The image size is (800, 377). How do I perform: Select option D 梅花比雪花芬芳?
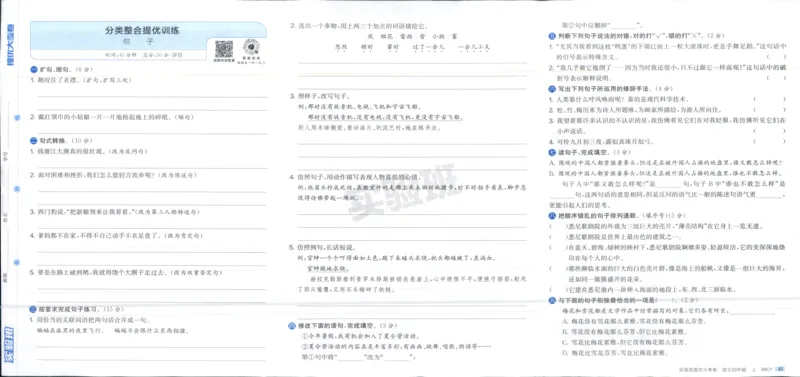[x=615, y=353]
